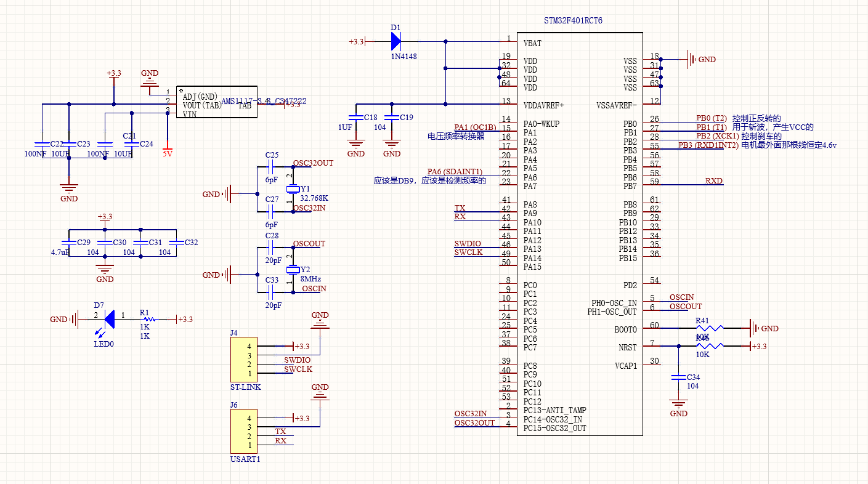Select GND symbol under C18
The image size is (868, 484).
pyautogui.click(x=356, y=148)
